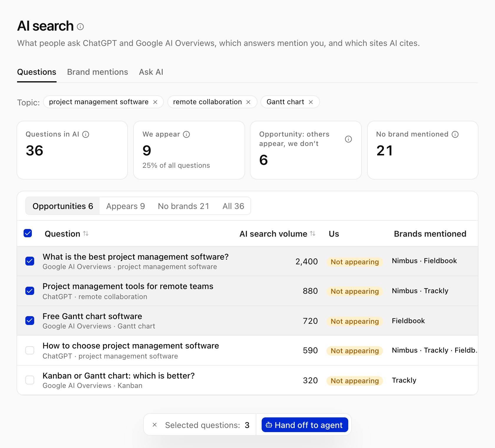Select the Appears 9 filter tab

pyautogui.click(x=126, y=206)
